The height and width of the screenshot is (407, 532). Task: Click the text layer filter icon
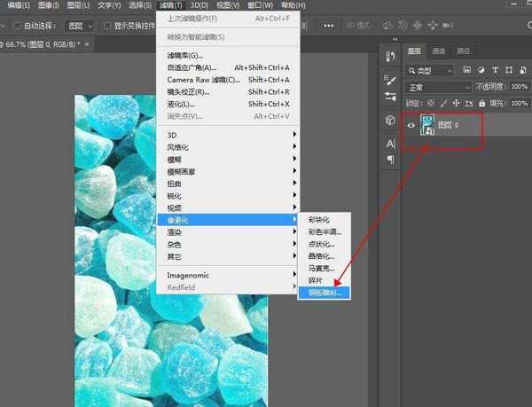(x=497, y=70)
